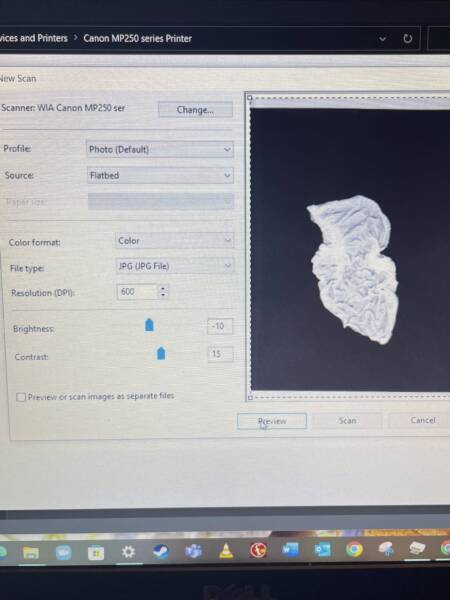The width and height of the screenshot is (450, 600).
Task: Open Microsoft Teams taskbar icon
Action: pos(194,551)
